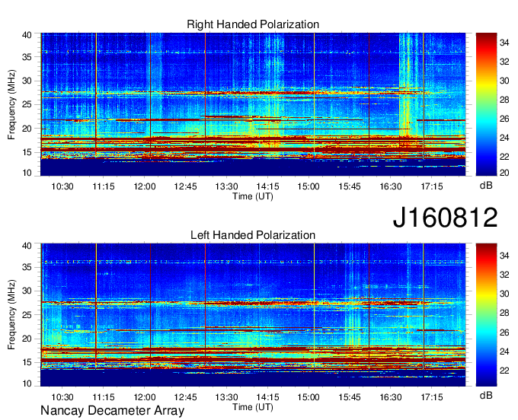This screenshot has width=518, height=420.
Task: Click 15 MHz tick on Right Handed plot
Action: click(x=27, y=152)
